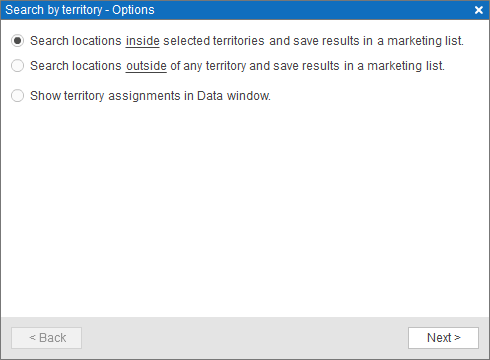This screenshot has height=360, width=490.
Task: Click 'marketing list' at the end of the first option
Action: pos(425,41)
